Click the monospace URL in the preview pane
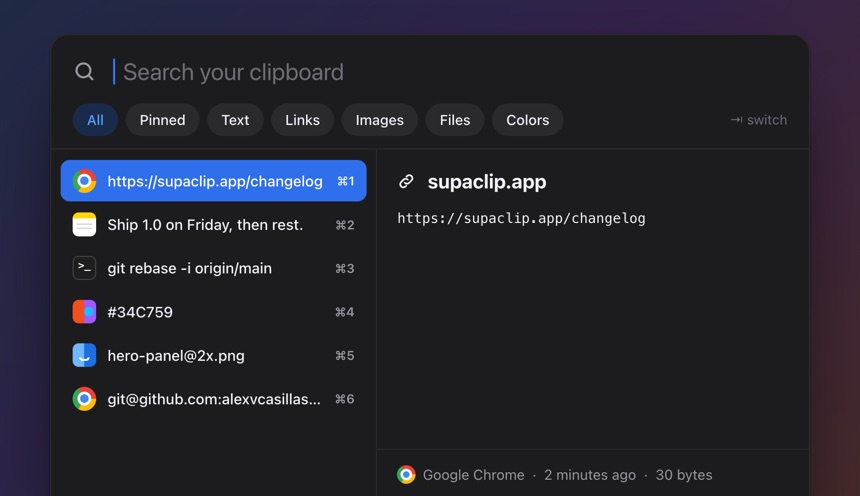This screenshot has height=496, width=860. point(522,218)
